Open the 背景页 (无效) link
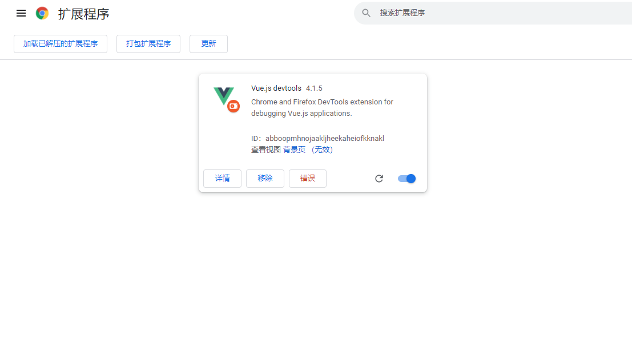This screenshot has height=364, width=632. coord(308,150)
